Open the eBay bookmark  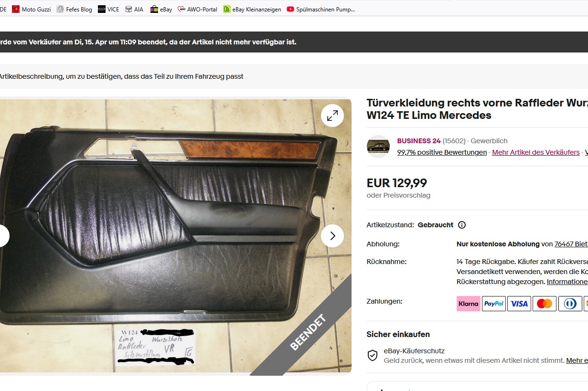pos(161,9)
